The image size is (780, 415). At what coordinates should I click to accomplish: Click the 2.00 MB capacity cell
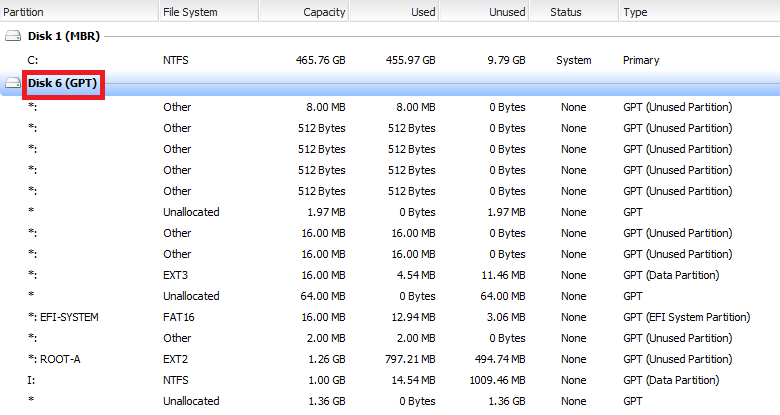tap(326, 338)
